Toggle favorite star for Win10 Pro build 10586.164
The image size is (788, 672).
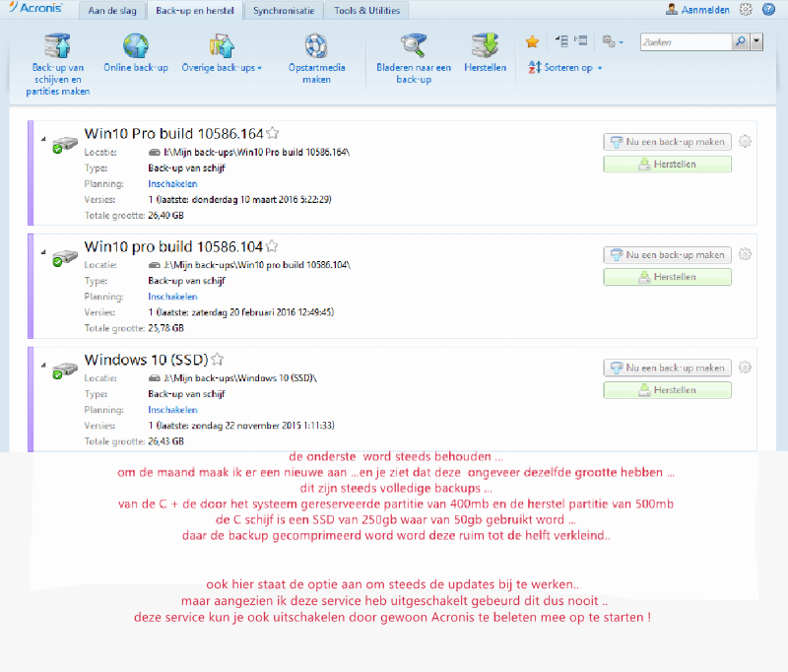pyautogui.click(x=273, y=133)
